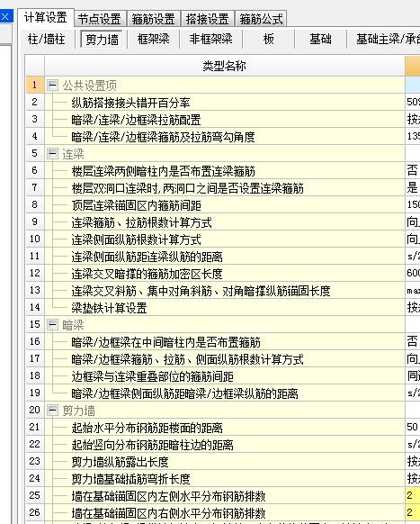Open the 节点设置 tab
The width and height of the screenshot is (420, 524).
(100, 19)
